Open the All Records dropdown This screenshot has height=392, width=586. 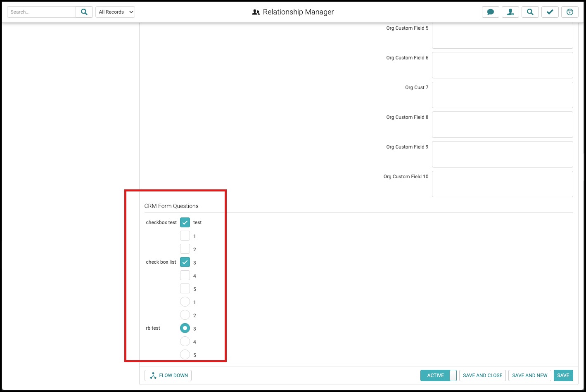tap(115, 12)
